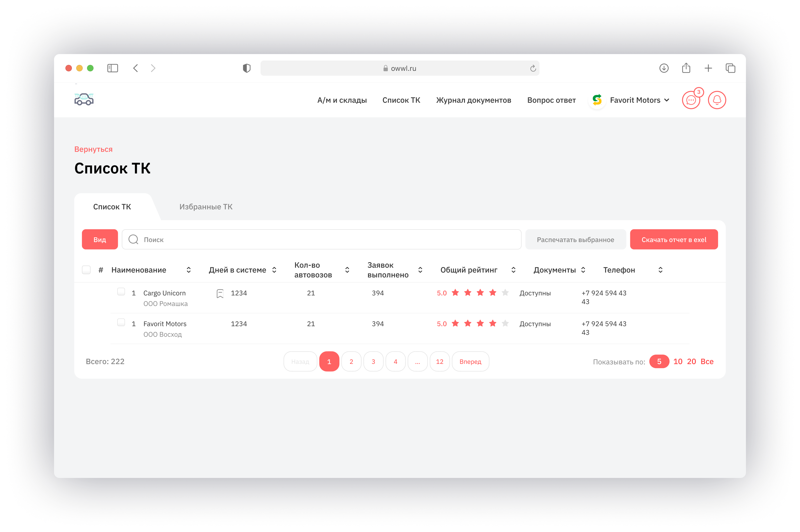Sort by Заявок выполнено arrows
800x532 pixels.
420,270
